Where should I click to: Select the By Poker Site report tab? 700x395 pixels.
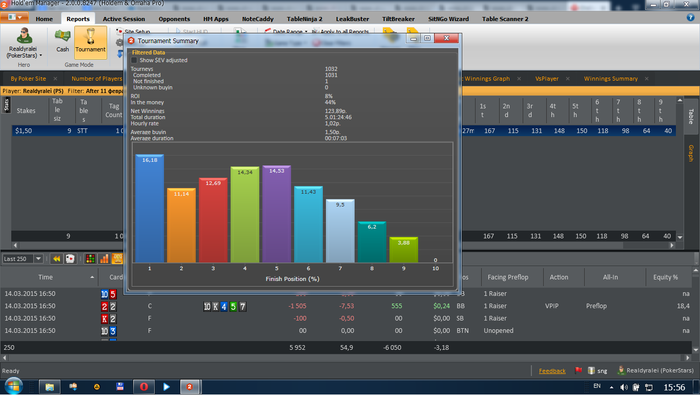click(x=28, y=79)
